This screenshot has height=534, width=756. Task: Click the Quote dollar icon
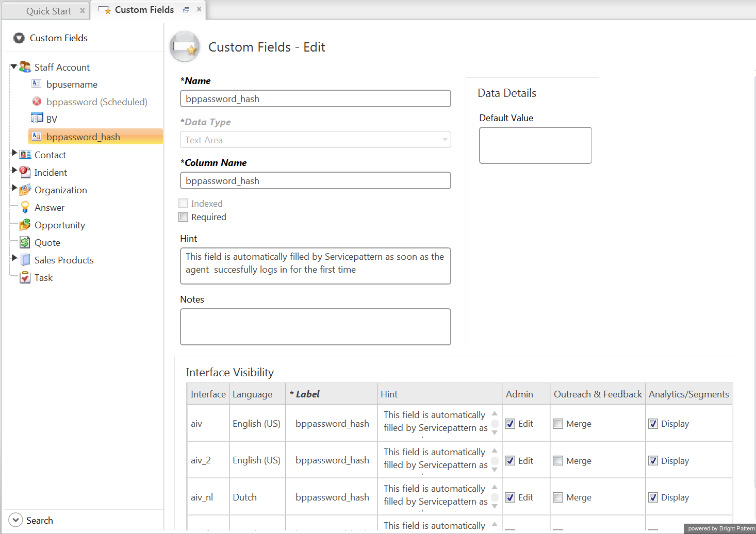tap(25, 242)
